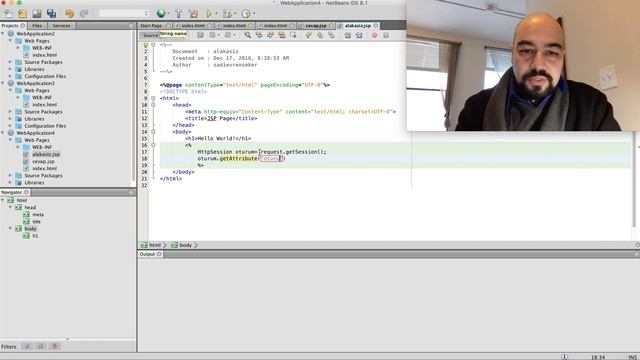Select the title node in Navigator
This screenshot has height=360, width=640.
pos(36,221)
